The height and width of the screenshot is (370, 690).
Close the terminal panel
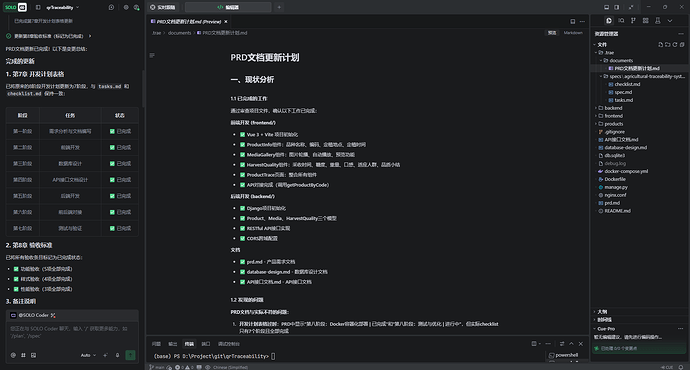[x=581, y=344]
